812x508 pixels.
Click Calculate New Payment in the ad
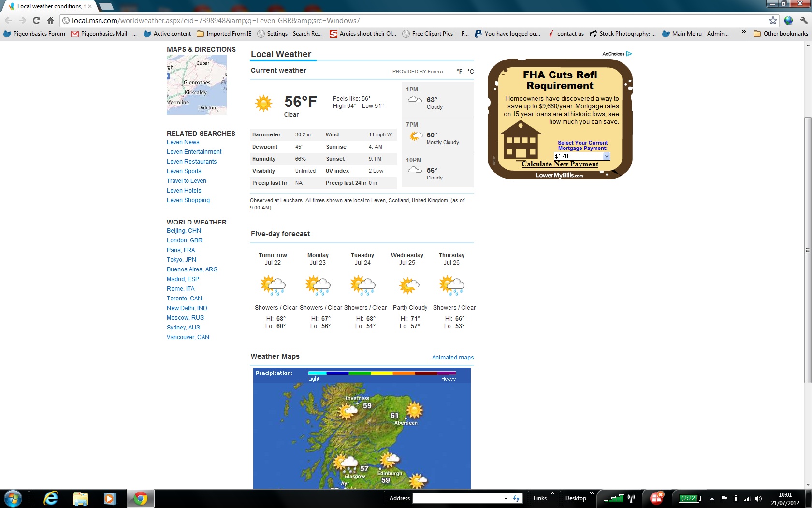tap(560, 164)
